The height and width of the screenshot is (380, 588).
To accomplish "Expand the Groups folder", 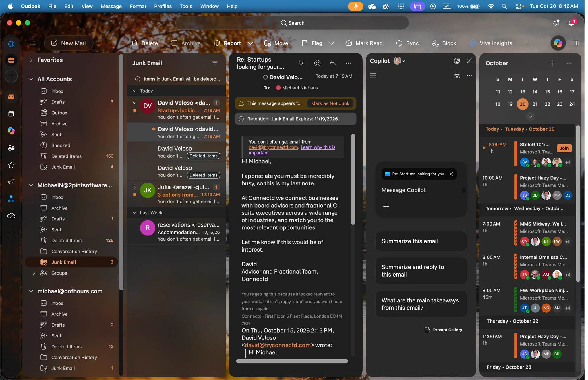I will (x=34, y=273).
